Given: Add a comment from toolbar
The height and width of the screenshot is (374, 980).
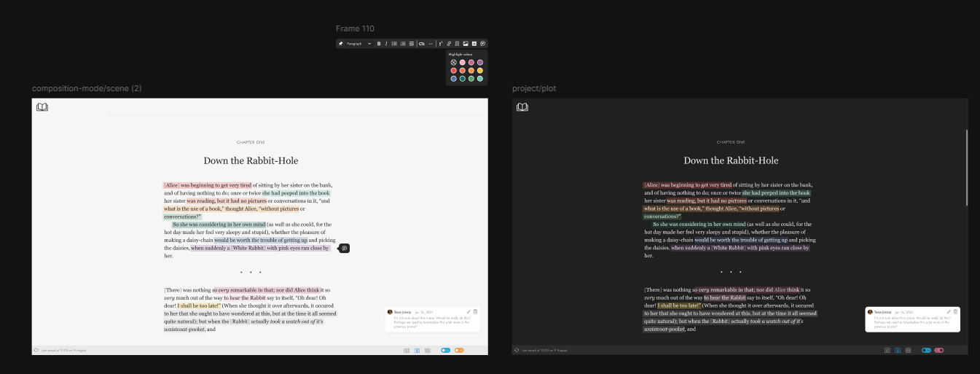Looking at the screenshot, I should pyautogui.click(x=482, y=44).
